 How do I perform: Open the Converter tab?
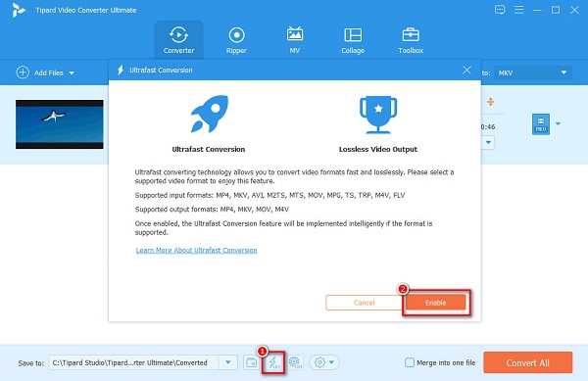click(x=178, y=40)
